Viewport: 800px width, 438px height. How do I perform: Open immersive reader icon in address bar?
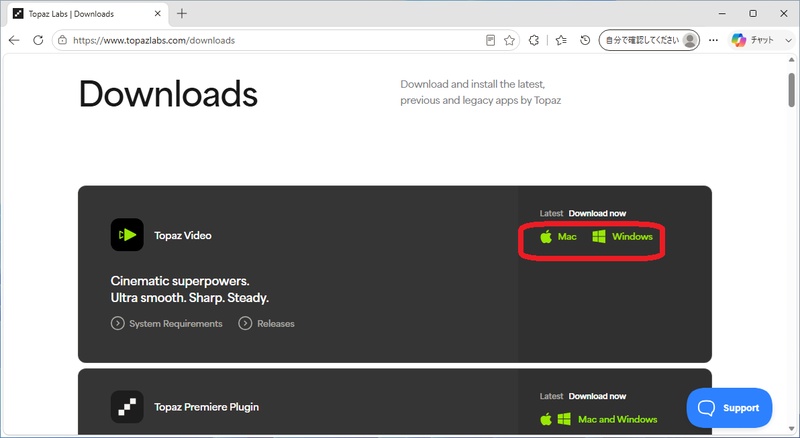pos(490,40)
